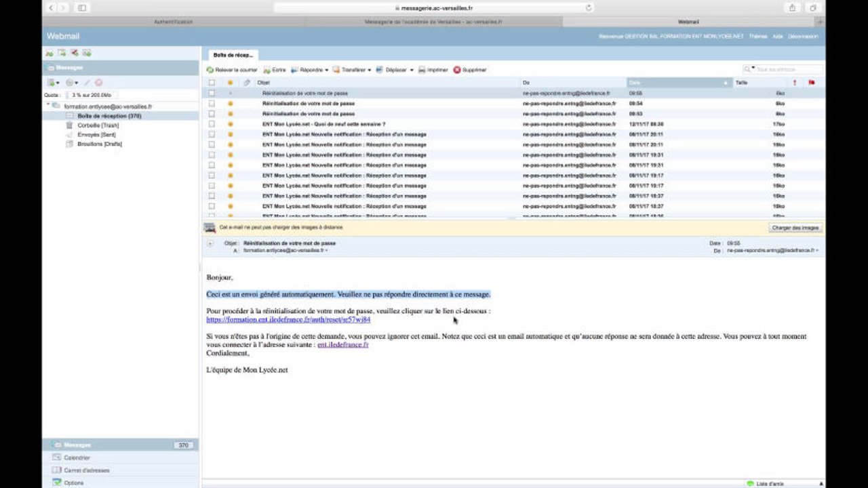Toggle Safari sidebar icon
868x488 pixels.
(x=82, y=7)
